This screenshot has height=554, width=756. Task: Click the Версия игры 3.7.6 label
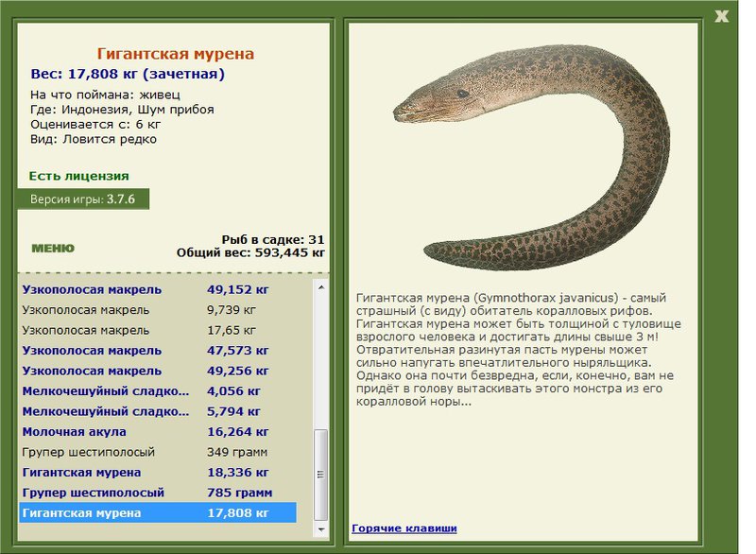[x=83, y=199]
